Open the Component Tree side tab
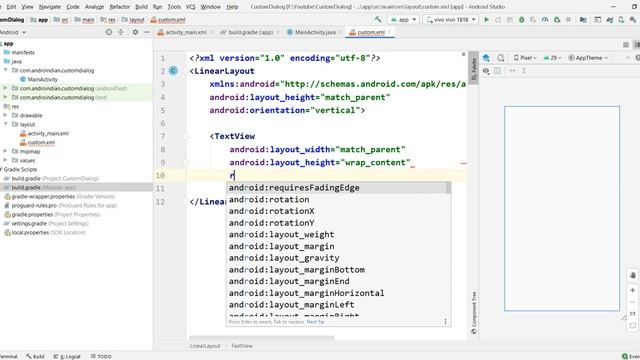The image size is (640, 360). [474, 312]
